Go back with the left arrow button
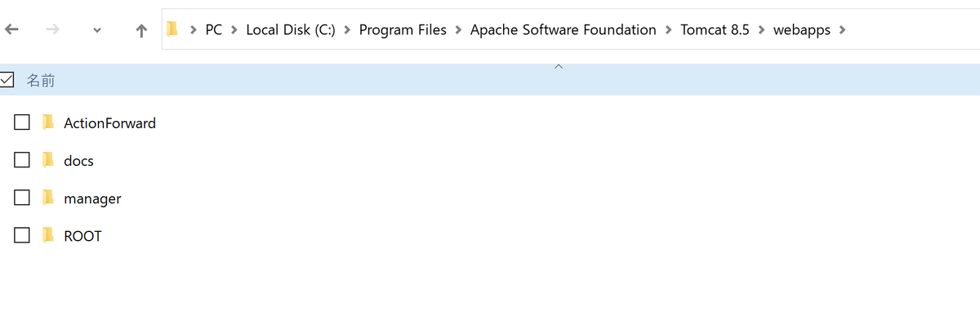Viewport: 980px width, 325px height. 11,30
